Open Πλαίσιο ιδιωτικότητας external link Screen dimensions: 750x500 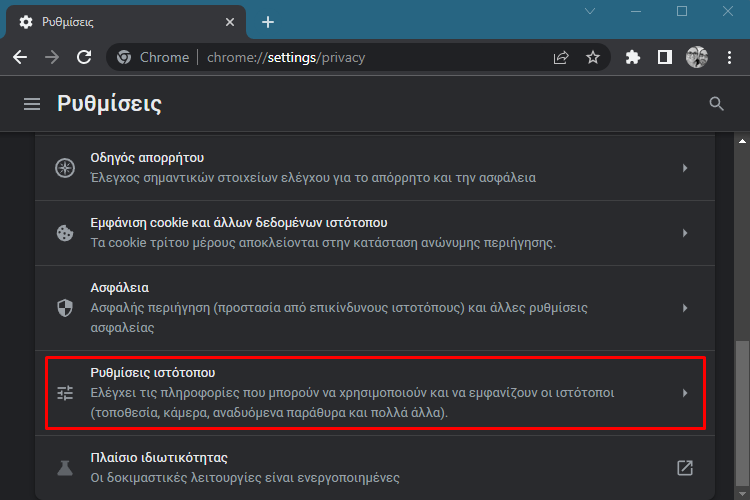tap(685, 468)
